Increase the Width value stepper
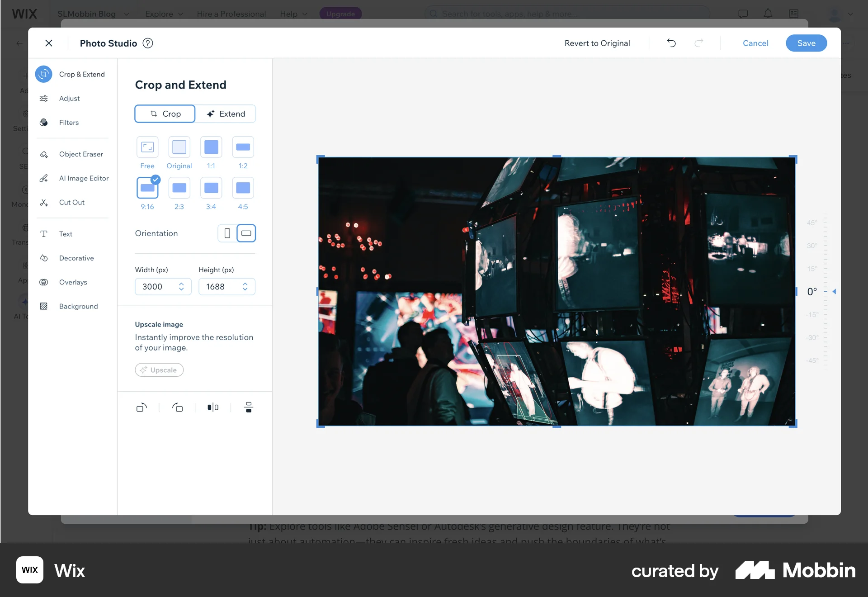This screenshot has height=597, width=868. (181, 283)
